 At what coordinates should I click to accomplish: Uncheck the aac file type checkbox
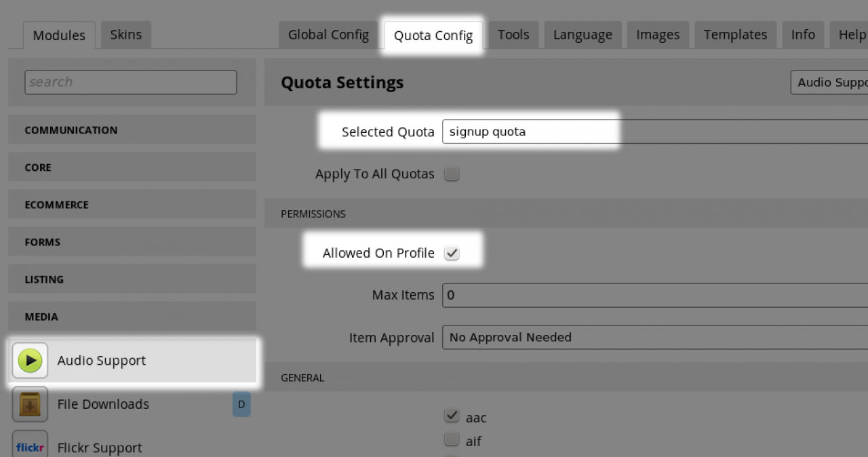pyautogui.click(x=452, y=416)
